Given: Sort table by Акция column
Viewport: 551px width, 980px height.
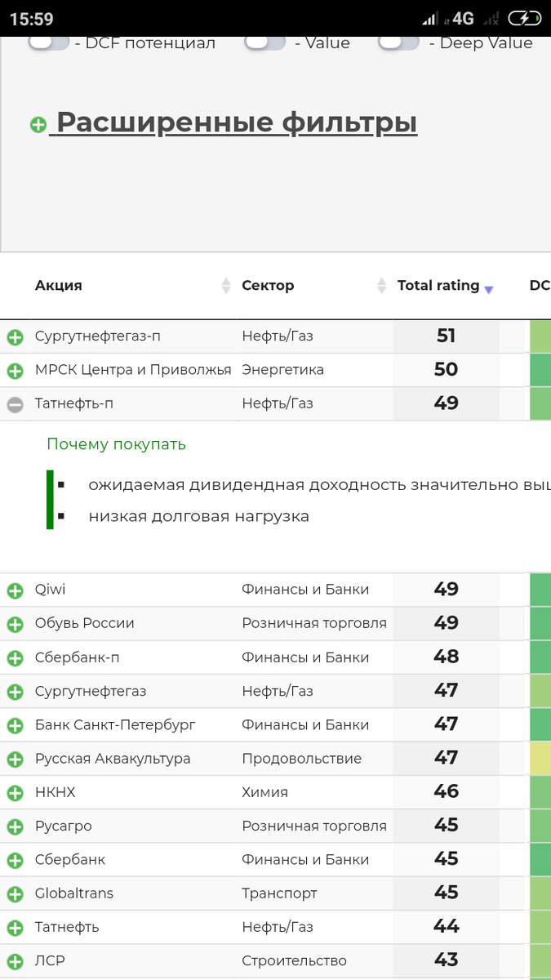Looking at the screenshot, I should pos(59,286).
